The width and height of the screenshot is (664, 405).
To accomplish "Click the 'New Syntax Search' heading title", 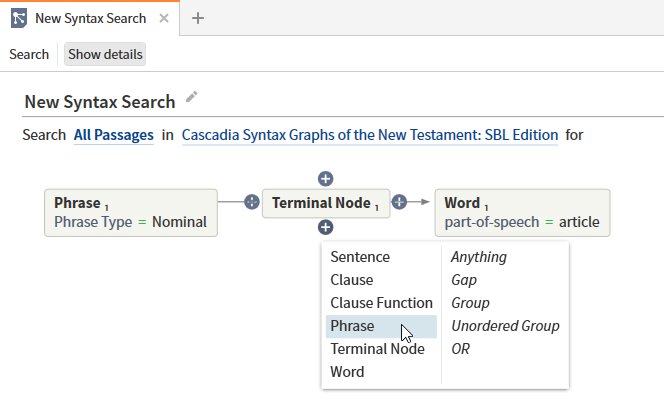I will [100, 102].
